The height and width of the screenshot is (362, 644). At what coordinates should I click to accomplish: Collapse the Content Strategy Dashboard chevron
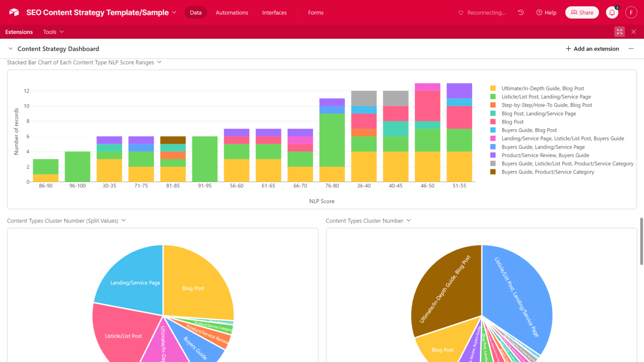pos(11,49)
